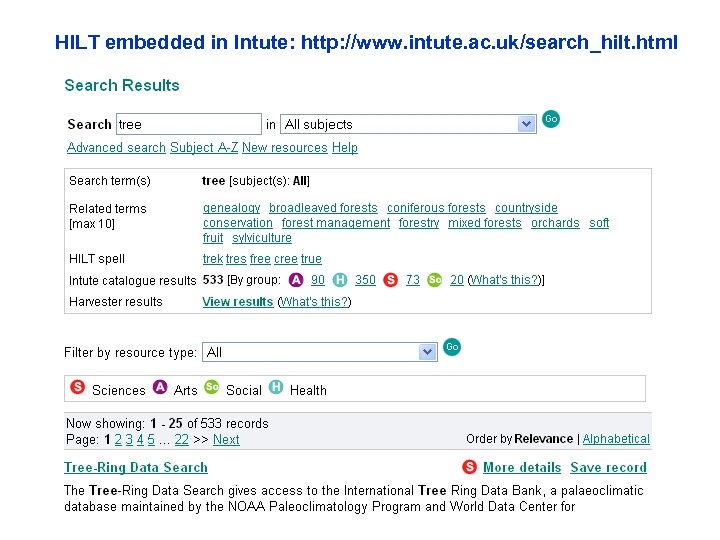Select the Health icon in the subject legend
The height and width of the screenshot is (540, 720).
pyautogui.click(x=276, y=388)
